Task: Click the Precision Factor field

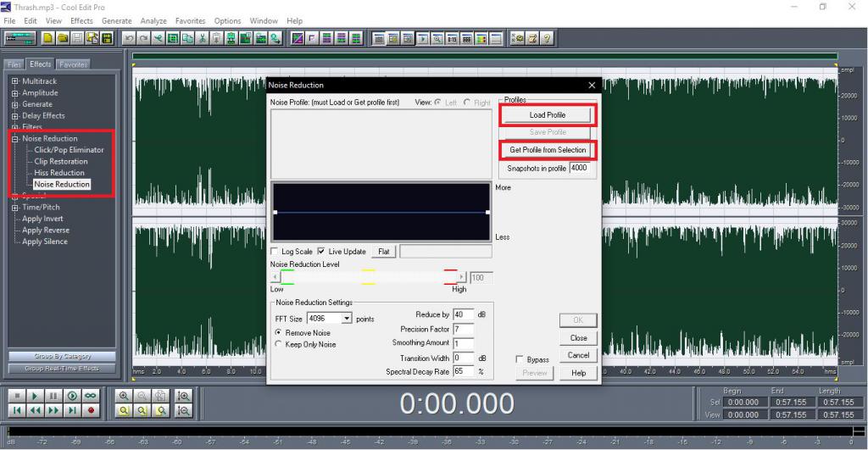Action: pos(464,329)
